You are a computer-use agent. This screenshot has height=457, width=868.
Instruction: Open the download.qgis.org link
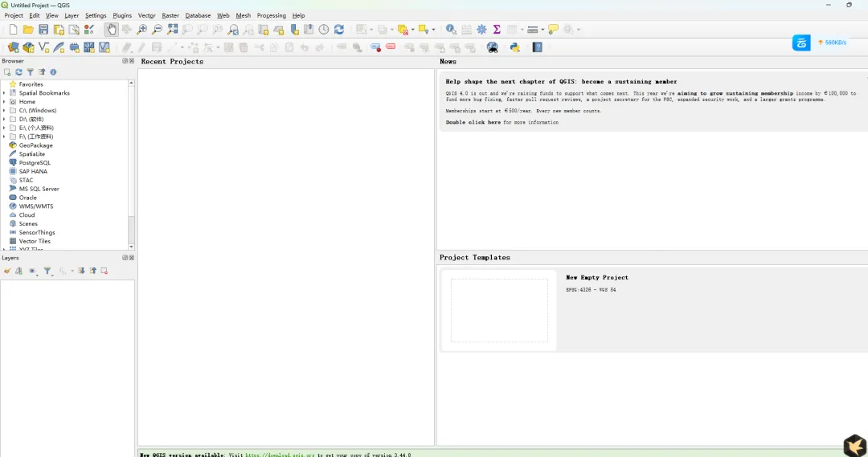280,455
